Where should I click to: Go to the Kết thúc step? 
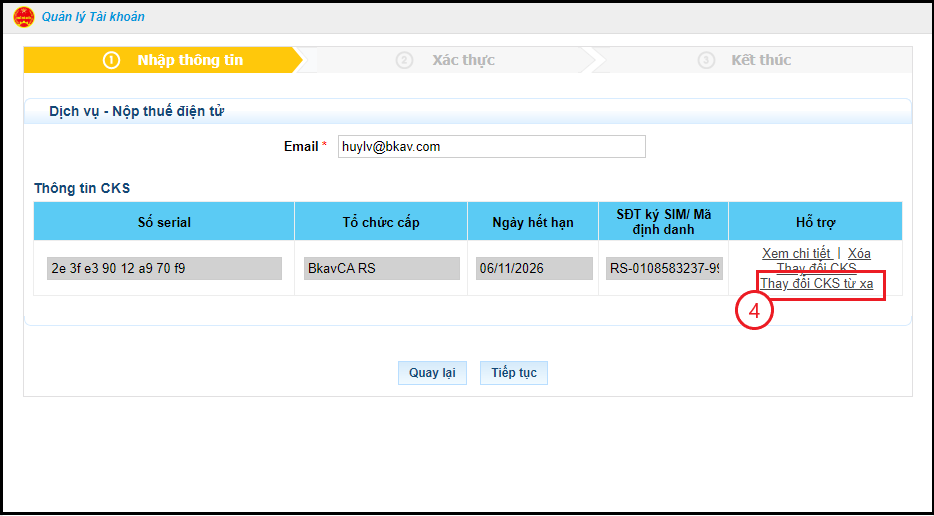coord(760,60)
